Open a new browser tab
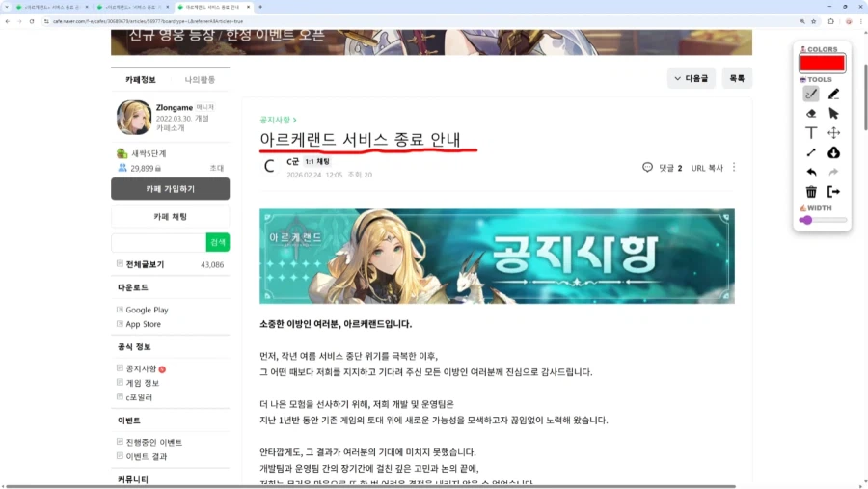The width and height of the screenshot is (868, 489). pyautogui.click(x=260, y=7)
